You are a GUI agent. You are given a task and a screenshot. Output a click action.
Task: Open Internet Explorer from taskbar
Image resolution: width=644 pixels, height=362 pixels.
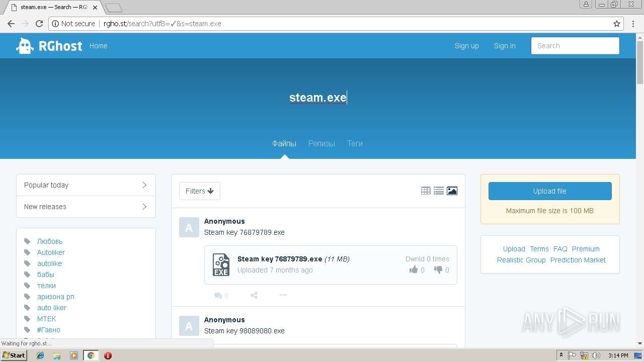(40, 355)
